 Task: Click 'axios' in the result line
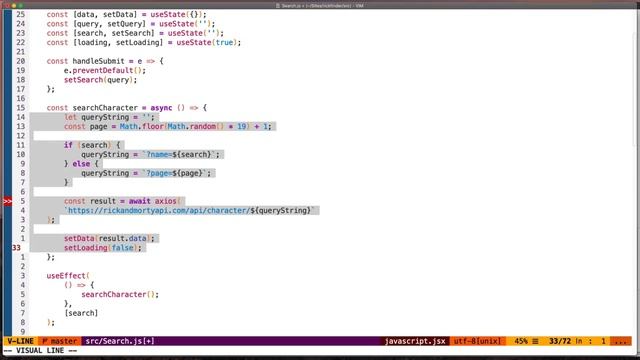[x=165, y=201]
